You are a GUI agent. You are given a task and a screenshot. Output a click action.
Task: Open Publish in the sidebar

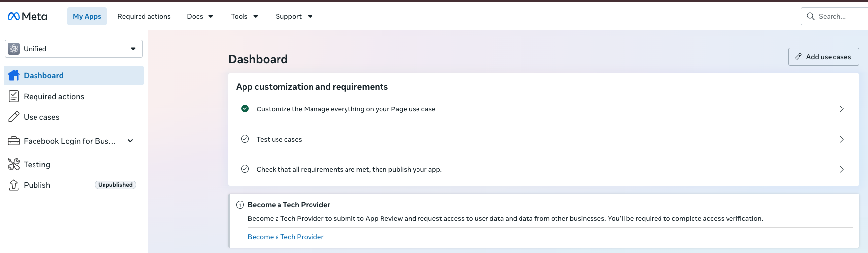pyautogui.click(x=74, y=185)
